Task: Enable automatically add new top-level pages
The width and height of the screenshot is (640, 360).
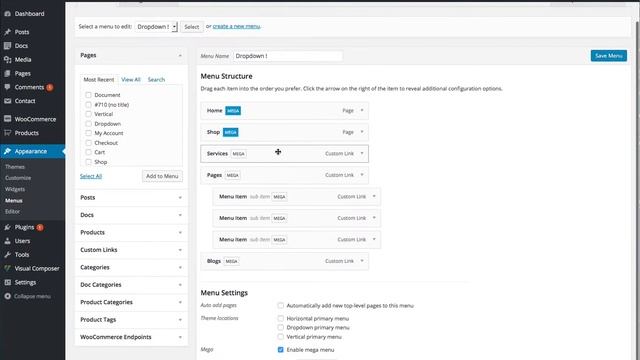Action: [x=280, y=305]
